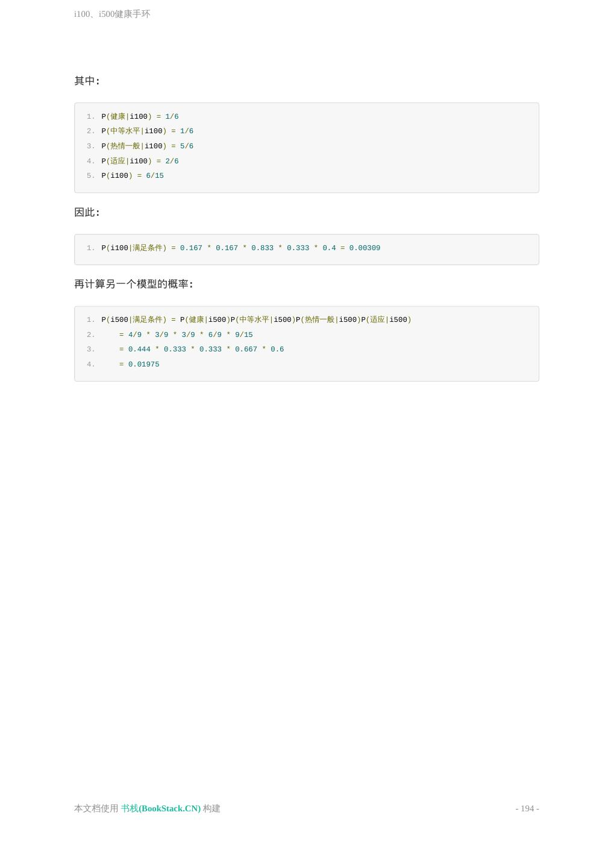Click the line 'P(适应|i100) = 2/6'
Viewport: 614px width, 868px height.
140,161
